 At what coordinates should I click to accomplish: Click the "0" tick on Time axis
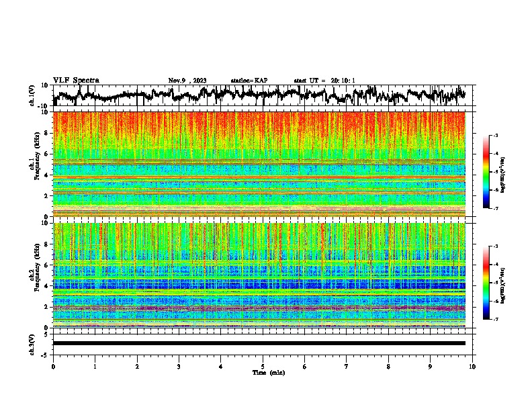pos(53,367)
